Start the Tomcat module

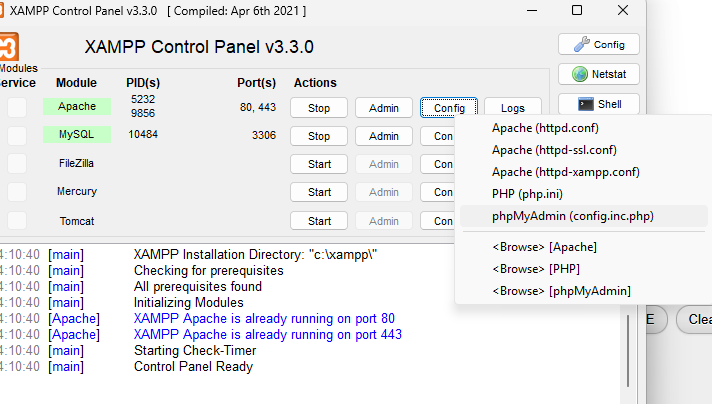319,220
